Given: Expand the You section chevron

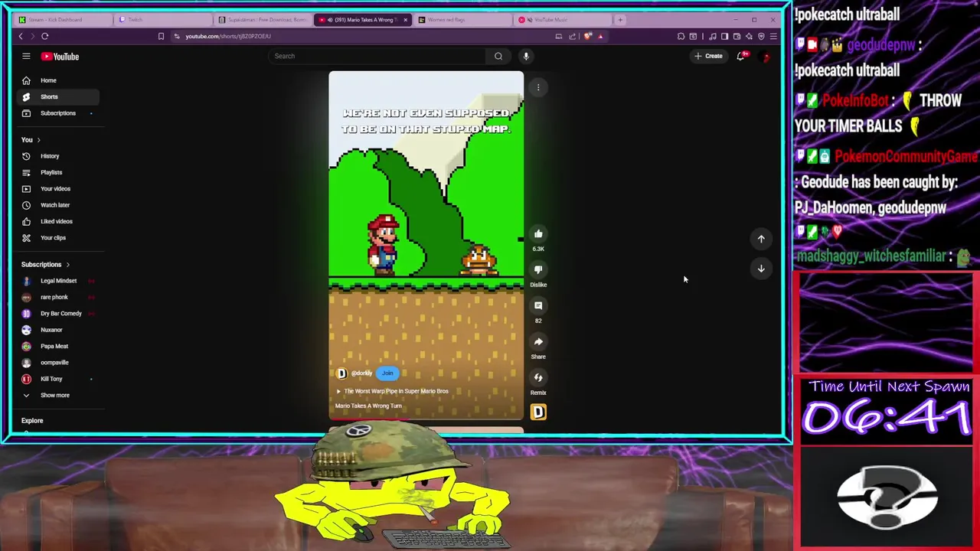Looking at the screenshot, I should point(38,140).
